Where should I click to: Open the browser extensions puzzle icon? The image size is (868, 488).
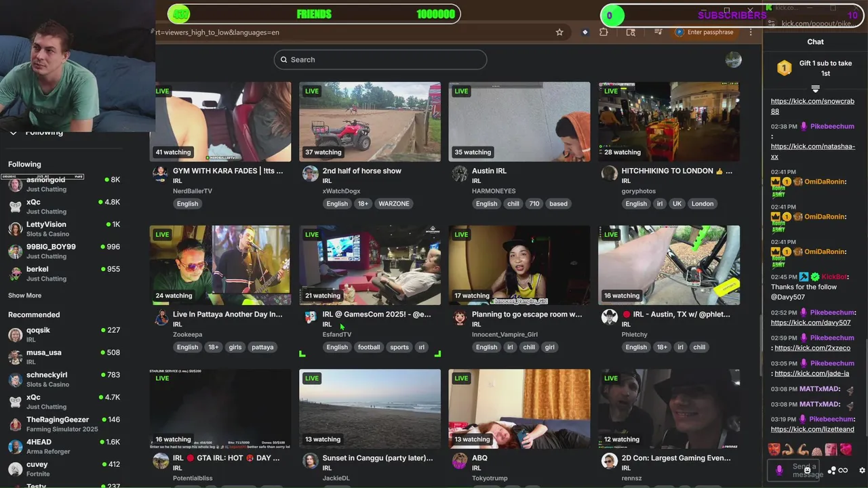[604, 32]
